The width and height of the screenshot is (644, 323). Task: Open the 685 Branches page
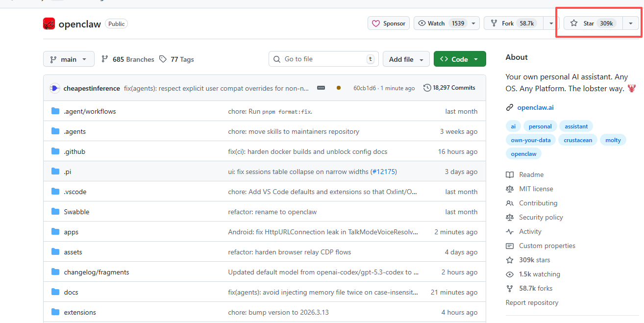coord(128,59)
